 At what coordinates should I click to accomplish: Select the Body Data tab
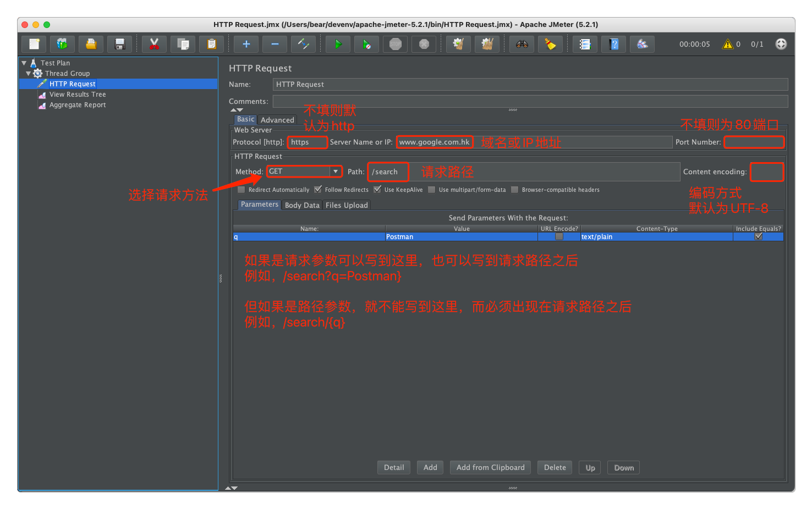click(x=302, y=205)
